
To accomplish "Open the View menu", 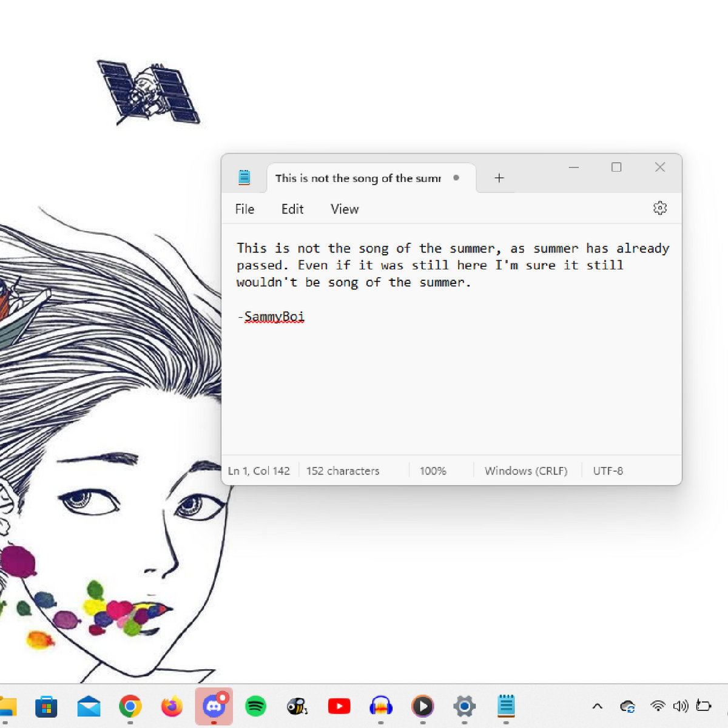I will click(x=344, y=209).
